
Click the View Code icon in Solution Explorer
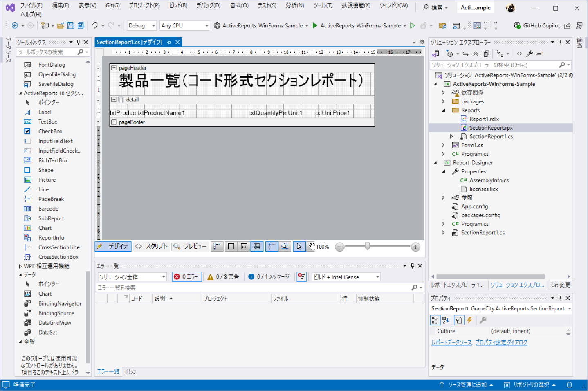tap(519, 54)
